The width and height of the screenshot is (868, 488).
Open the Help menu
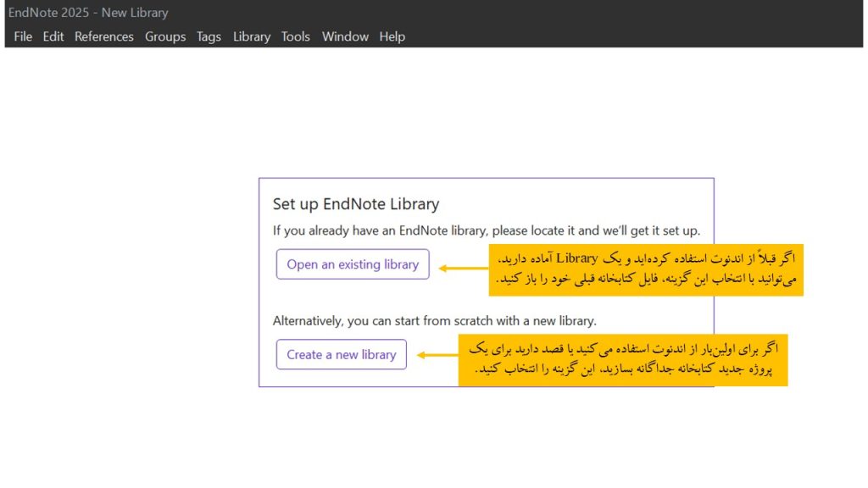[x=392, y=36]
